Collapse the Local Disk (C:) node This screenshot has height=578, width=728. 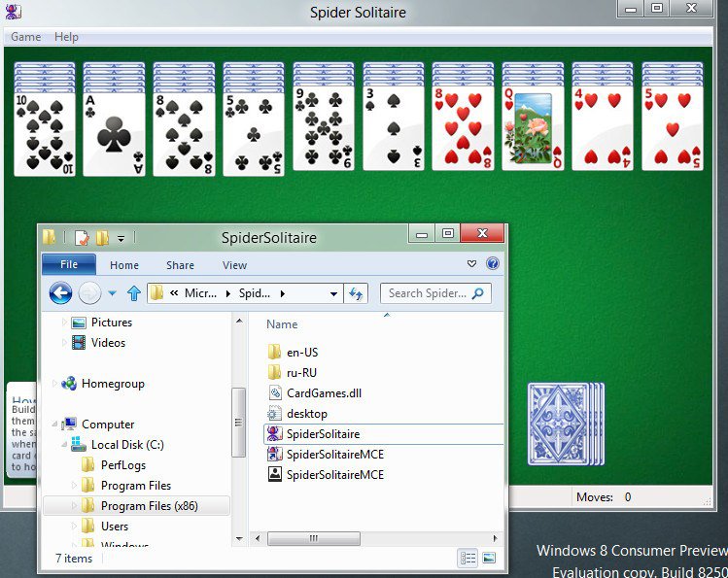point(64,444)
